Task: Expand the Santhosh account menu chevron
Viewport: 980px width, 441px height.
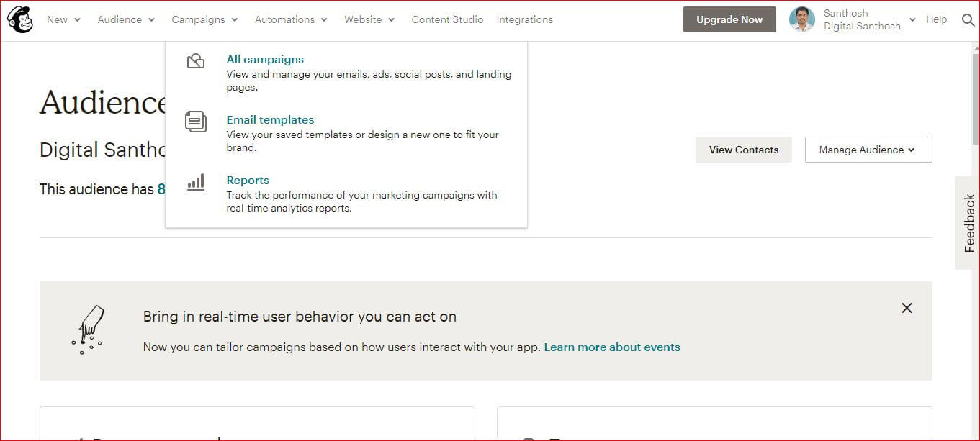Action: [912, 20]
